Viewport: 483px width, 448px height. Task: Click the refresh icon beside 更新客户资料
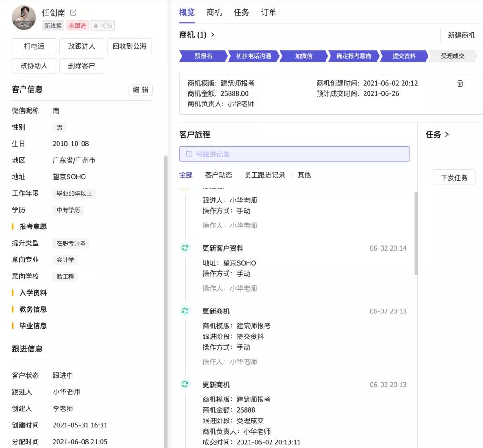(x=185, y=248)
